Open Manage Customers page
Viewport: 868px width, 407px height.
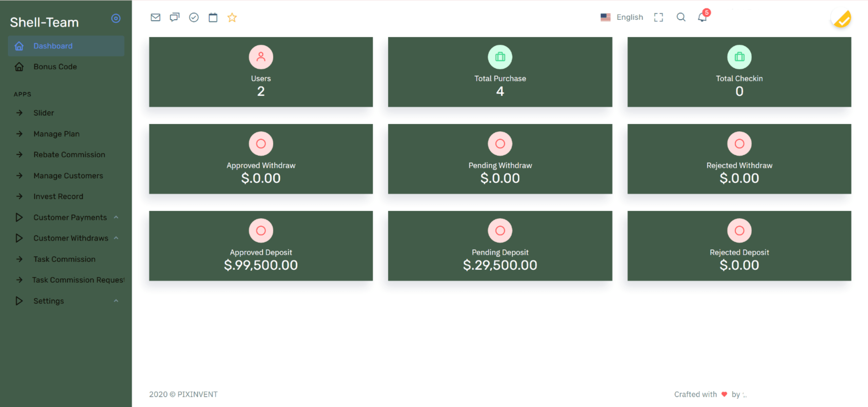(68, 175)
